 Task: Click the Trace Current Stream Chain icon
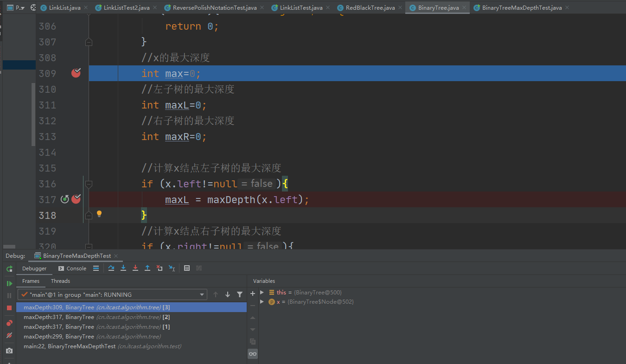click(199, 268)
